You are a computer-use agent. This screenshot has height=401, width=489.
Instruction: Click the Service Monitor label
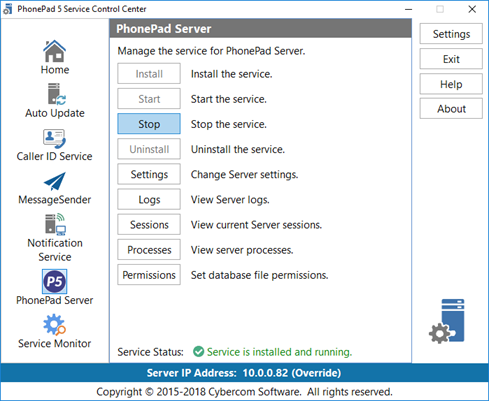coord(54,343)
